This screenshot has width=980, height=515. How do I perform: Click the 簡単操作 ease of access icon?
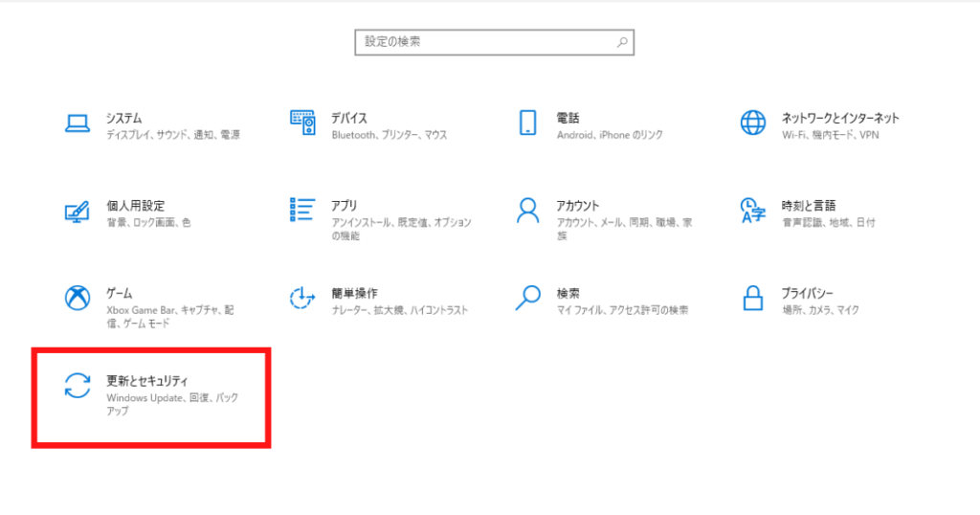pyautogui.click(x=302, y=298)
